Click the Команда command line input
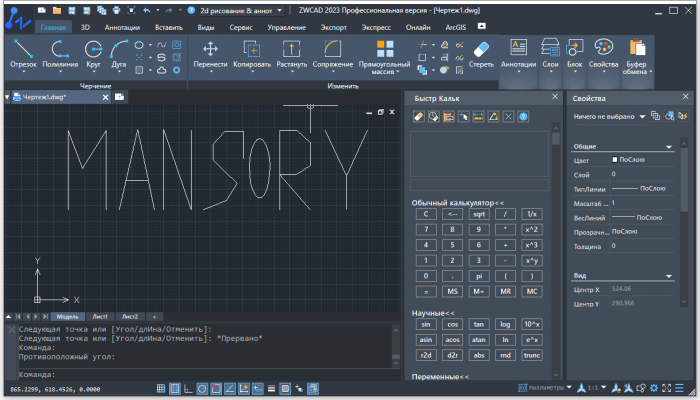The width and height of the screenshot is (700, 400). [x=200, y=374]
